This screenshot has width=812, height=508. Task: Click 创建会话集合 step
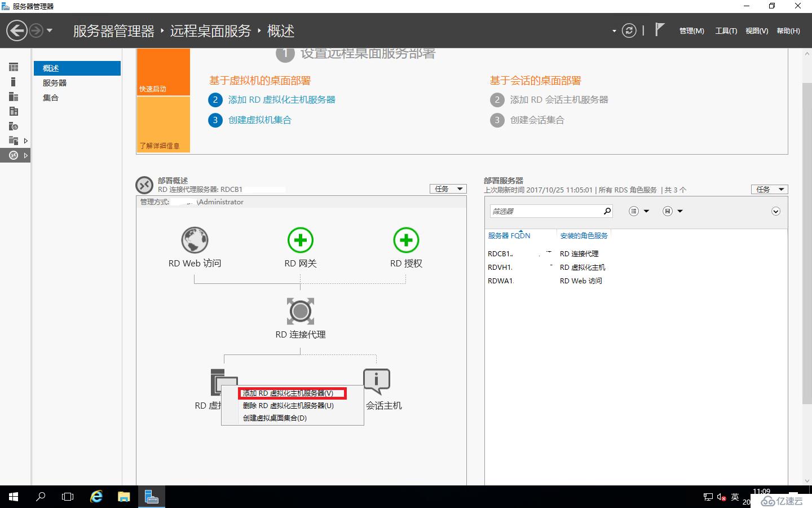[x=537, y=120]
